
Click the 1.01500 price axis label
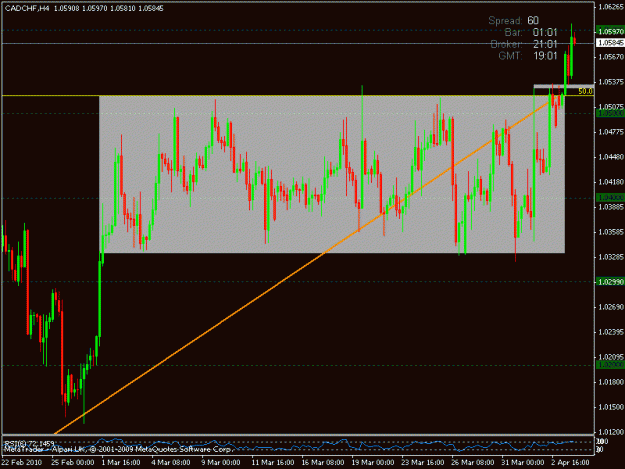pyautogui.click(x=611, y=407)
